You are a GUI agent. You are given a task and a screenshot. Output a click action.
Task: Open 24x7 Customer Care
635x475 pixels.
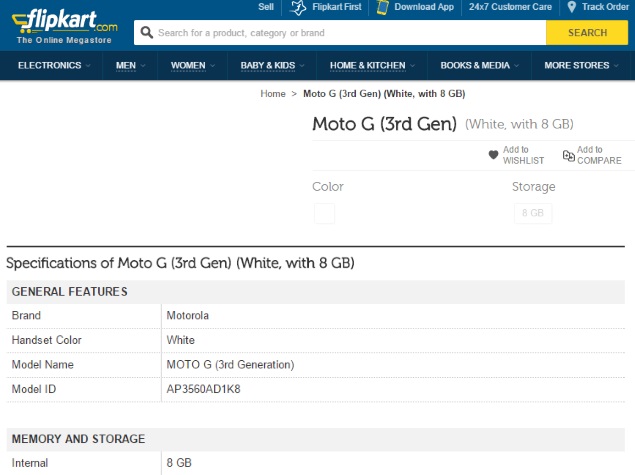click(x=510, y=7)
